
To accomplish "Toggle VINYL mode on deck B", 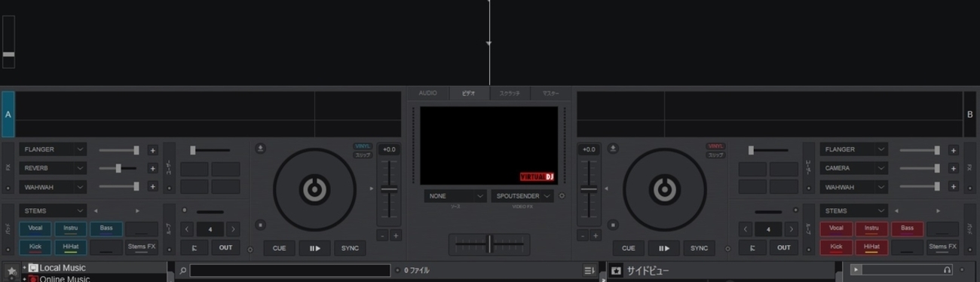I will (x=715, y=146).
